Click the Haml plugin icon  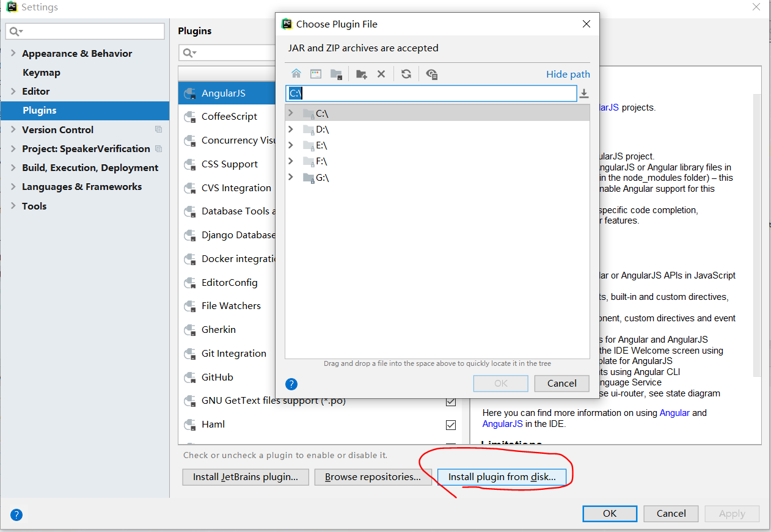tap(190, 425)
